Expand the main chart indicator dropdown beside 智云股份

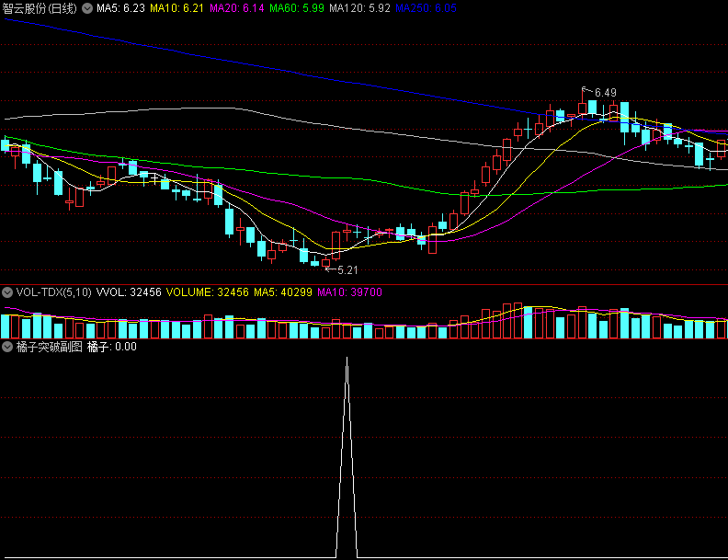pyautogui.click(x=87, y=8)
